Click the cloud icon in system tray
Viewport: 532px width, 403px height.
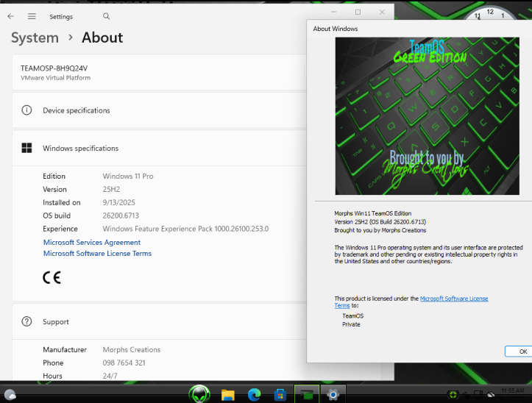(491, 395)
